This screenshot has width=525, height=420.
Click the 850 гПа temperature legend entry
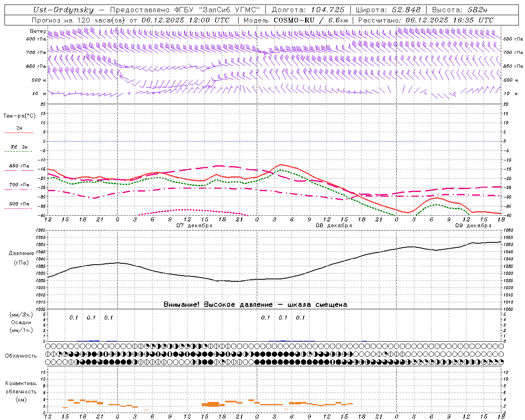click(x=19, y=166)
